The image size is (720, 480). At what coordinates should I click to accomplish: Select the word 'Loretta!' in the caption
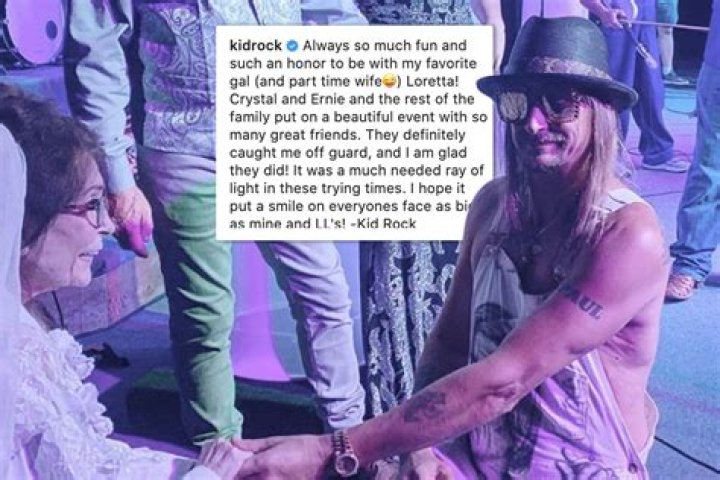(432, 81)
